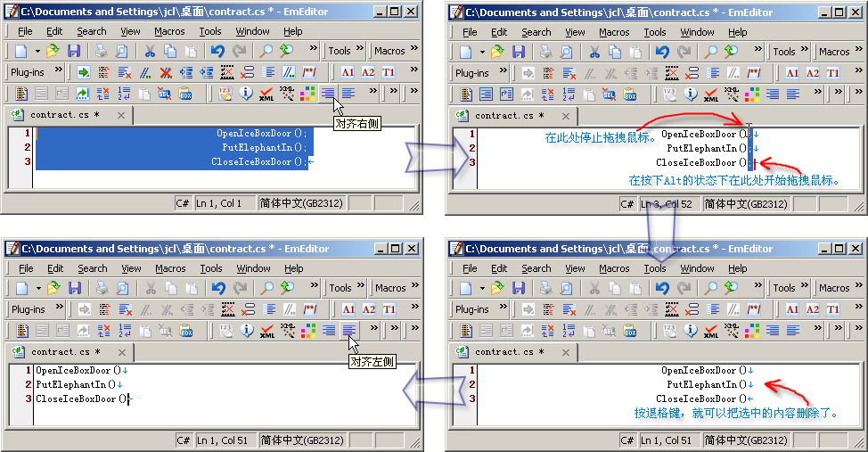Expand Plug-ins toolbar chevron in top-left window
The image size is (868, 452).
click(x=58, y=70)
